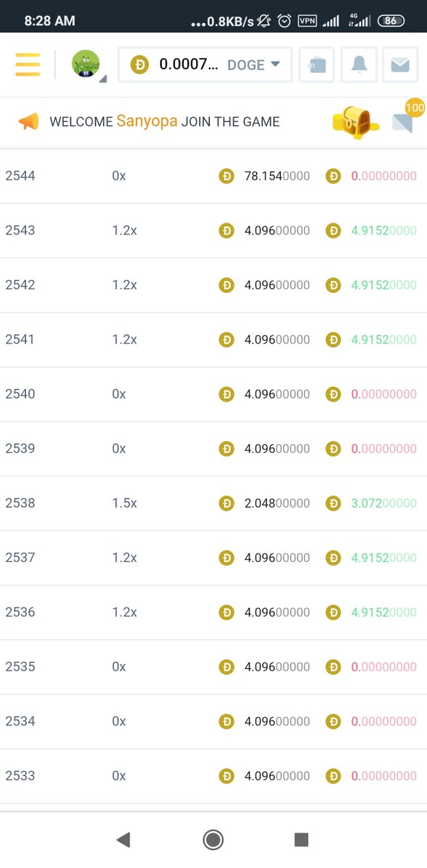
Task: Click the Sanyopa username link
Action: click(x=147, y=122)
